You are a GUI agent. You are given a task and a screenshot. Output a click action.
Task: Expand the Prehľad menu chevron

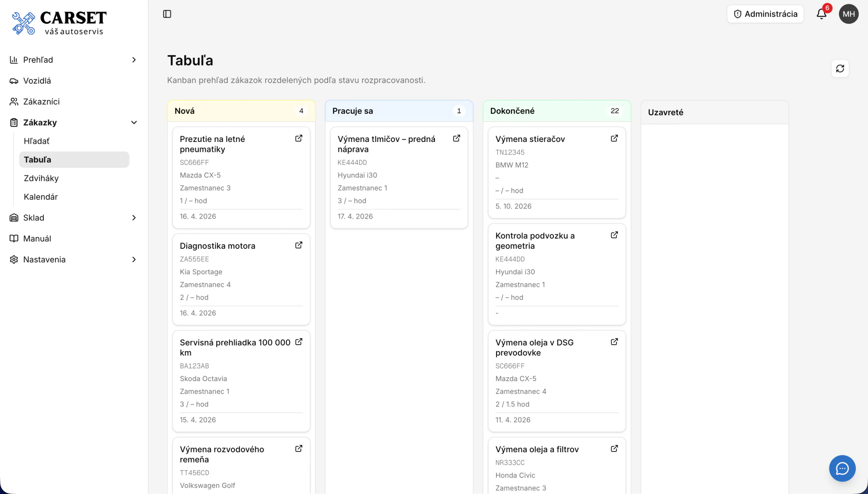tap(134, 60)
